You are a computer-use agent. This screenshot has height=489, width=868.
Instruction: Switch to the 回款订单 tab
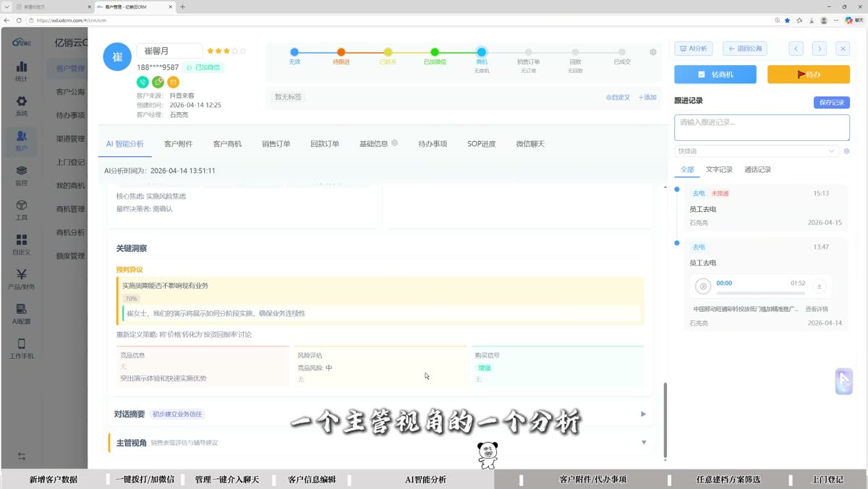pyautogui.click(x=325, y=144)
